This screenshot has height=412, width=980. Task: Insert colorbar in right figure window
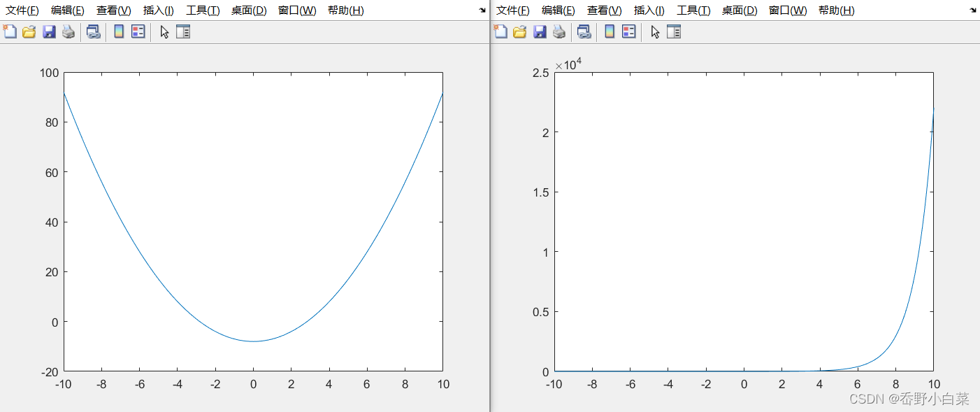(610, 31)
